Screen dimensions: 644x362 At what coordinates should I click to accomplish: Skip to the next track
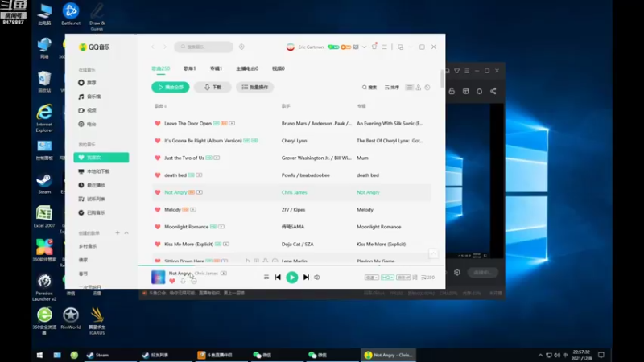point(306,278)
